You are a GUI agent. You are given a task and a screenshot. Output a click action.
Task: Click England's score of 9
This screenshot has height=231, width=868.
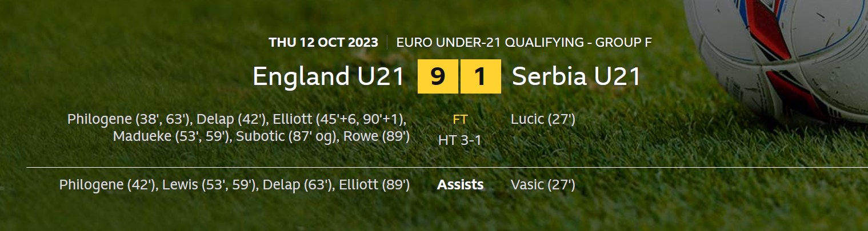(x=438, y=76)
